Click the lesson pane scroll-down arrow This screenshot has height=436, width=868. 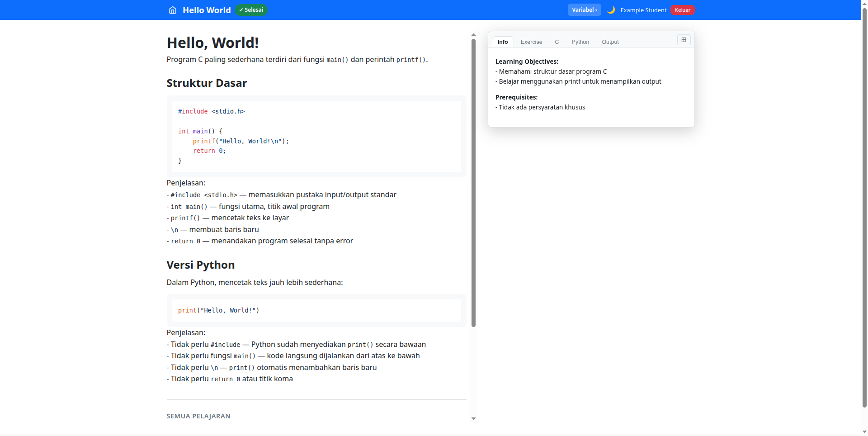pos(473,418)
